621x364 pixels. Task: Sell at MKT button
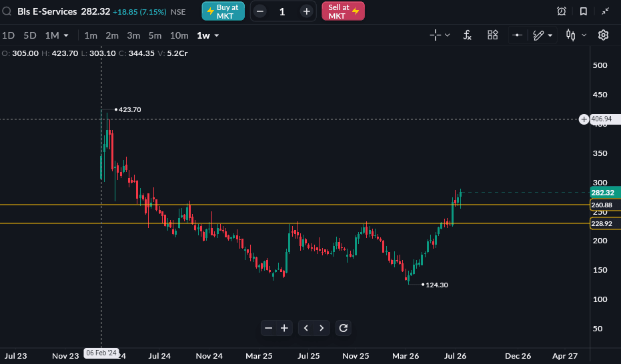[343, 11]
